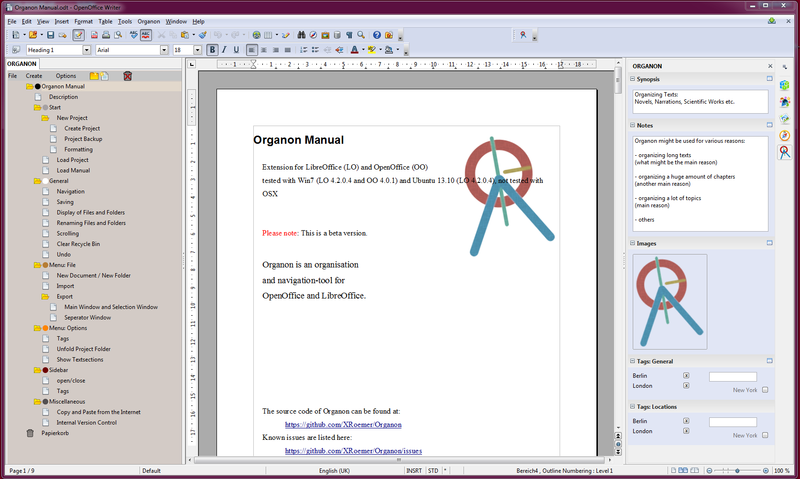Open the Tools menu
Viewport: 800px width, 479px height.
pos(125,21)
